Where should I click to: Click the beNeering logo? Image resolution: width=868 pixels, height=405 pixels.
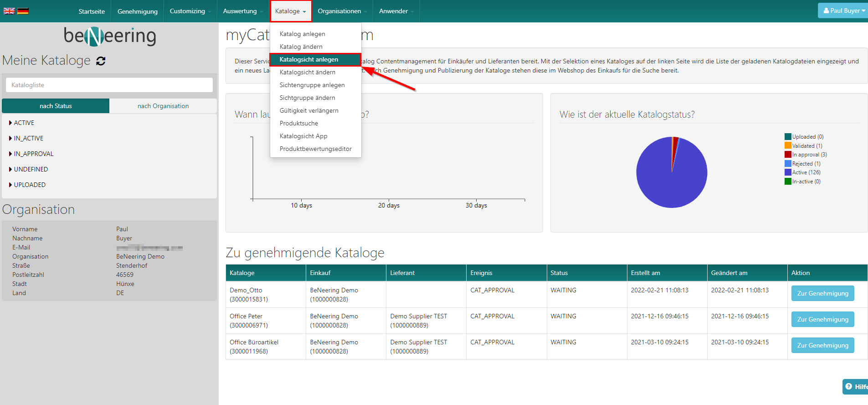[x=109, y=36]
